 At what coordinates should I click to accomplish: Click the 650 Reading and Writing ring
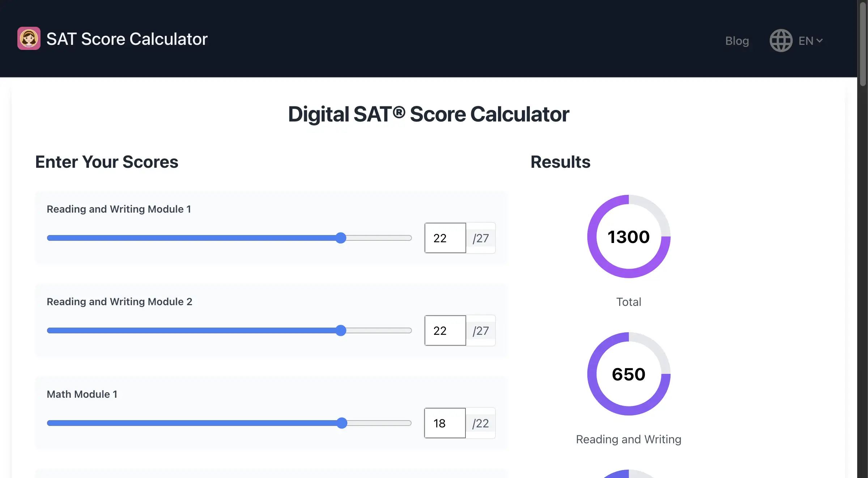coord(629,374)
